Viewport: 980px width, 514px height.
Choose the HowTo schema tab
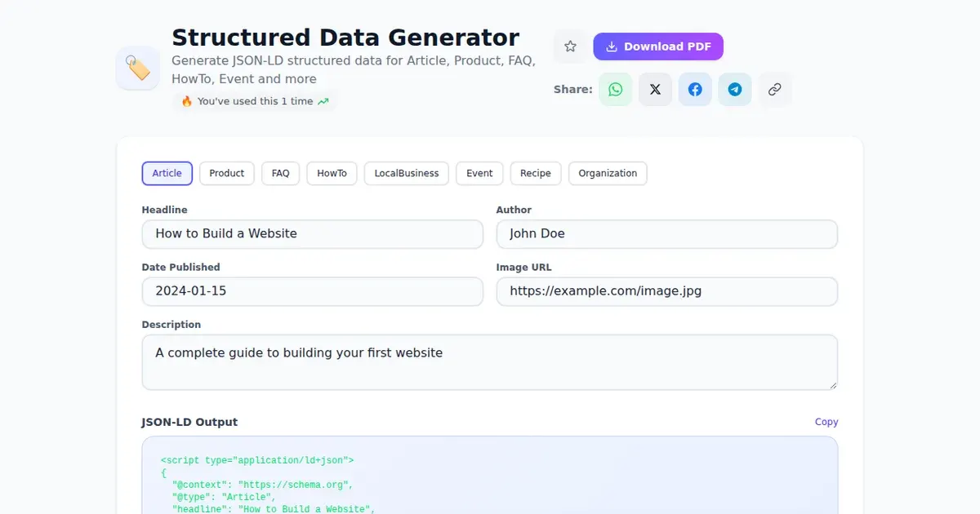(x=332, y=173)
